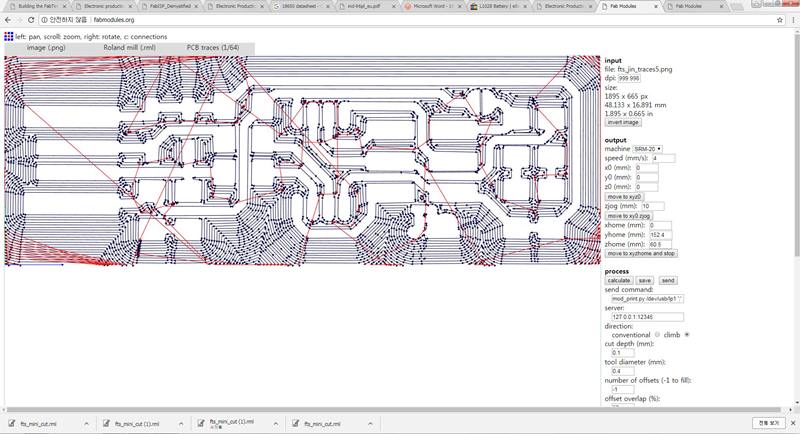Click the x0 (mm) input field
Viewport: 800px width, 434px height.
pyautogui.click(x=646, y=168)
